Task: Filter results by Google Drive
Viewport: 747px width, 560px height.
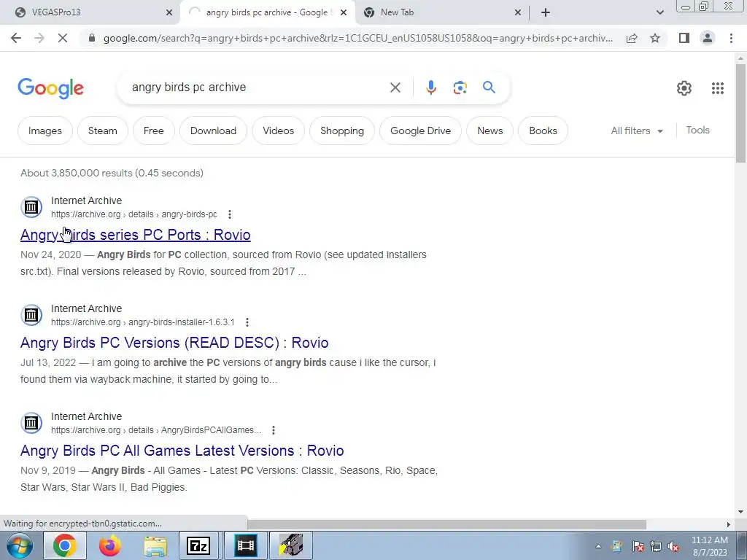Action: click(420, 131)
